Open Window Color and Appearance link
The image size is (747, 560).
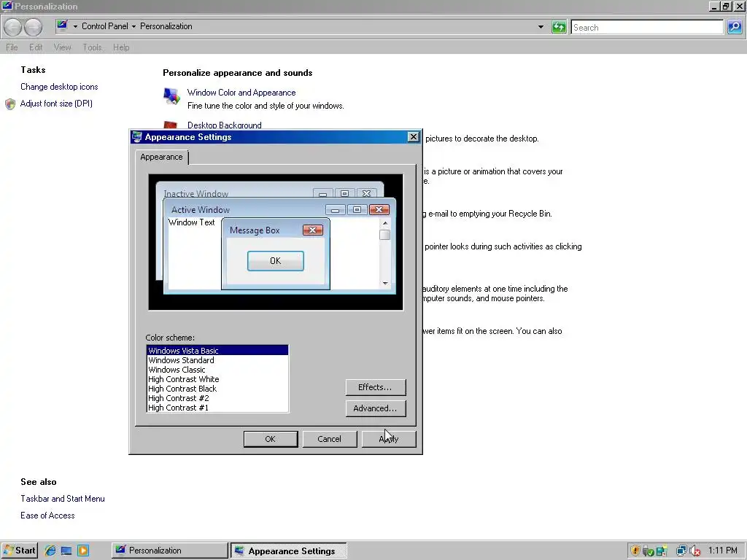click(241, 93)
